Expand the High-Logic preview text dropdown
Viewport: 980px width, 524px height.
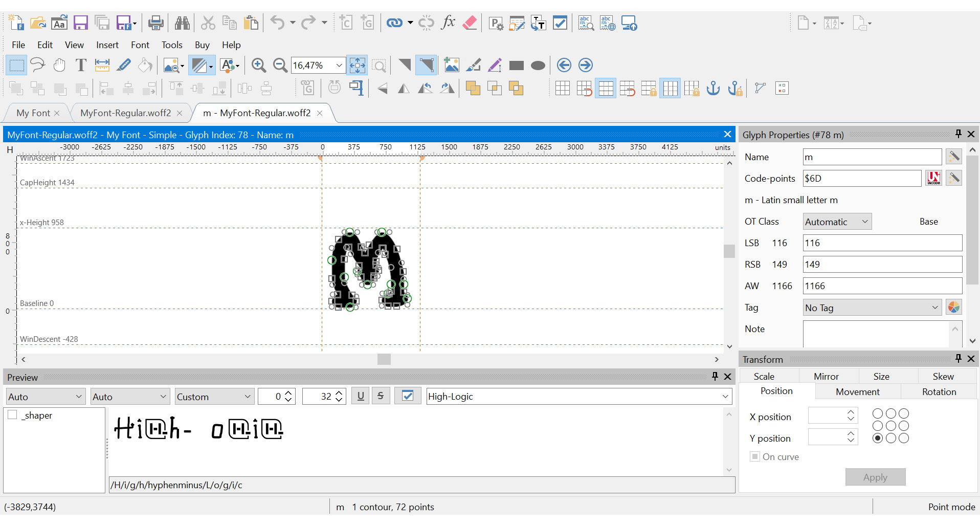725,397
